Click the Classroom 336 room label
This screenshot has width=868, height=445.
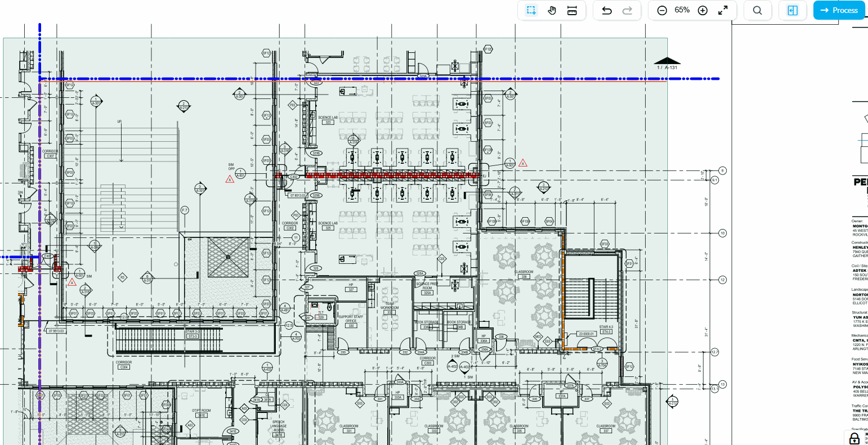(x=524, y=274)
